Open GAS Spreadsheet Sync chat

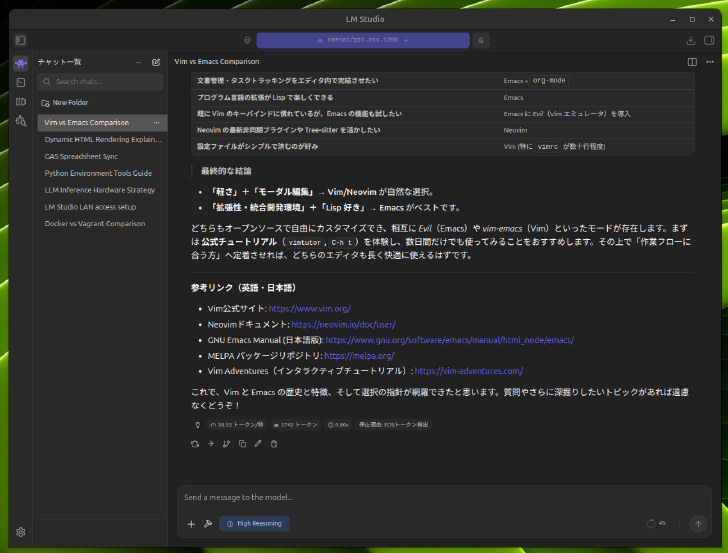pyautogui.click(x=102, y=156)
